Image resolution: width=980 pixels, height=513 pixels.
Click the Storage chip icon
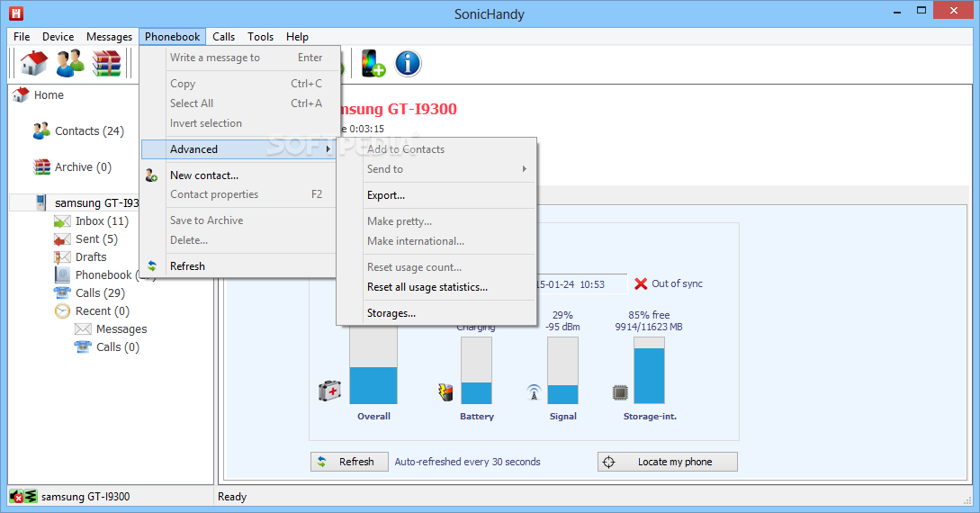click(x=619, y=392)
